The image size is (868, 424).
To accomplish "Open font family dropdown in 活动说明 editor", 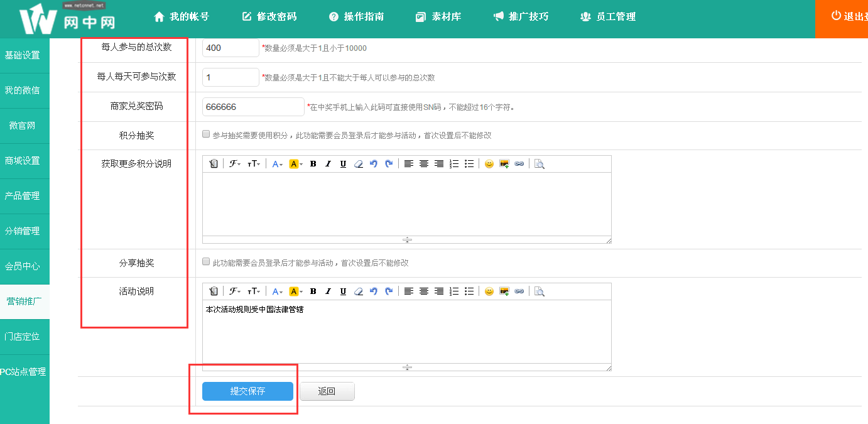I will 235,291.
